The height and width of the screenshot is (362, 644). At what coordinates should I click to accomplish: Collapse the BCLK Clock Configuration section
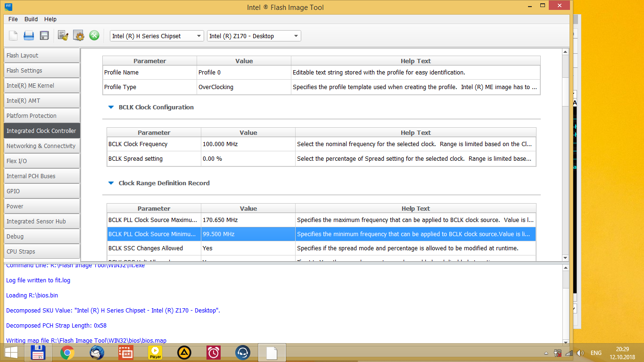(111, 107)
